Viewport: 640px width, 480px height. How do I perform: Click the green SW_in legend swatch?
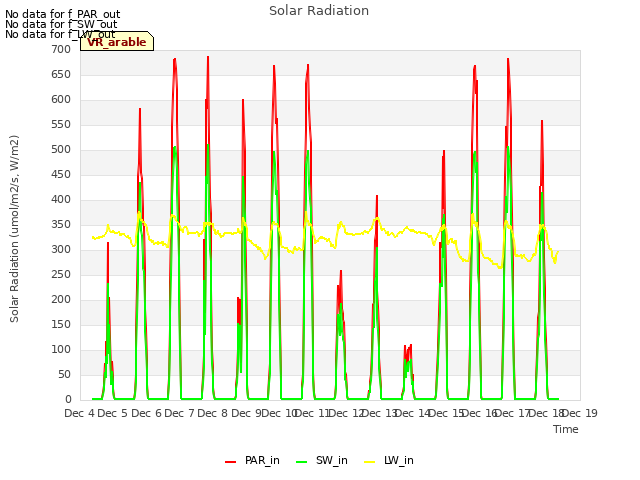301,462
